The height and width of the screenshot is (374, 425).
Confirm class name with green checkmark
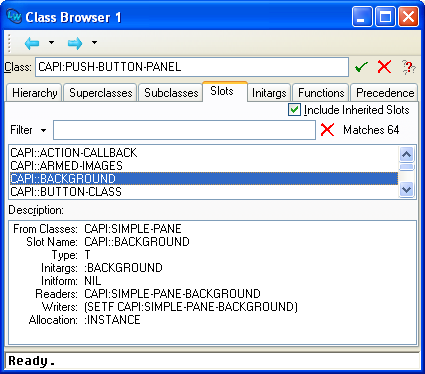[x=361, y=67]
